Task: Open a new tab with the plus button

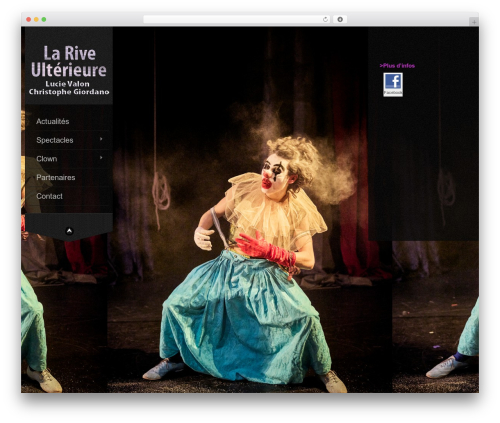Action: (x=474, y=22)
